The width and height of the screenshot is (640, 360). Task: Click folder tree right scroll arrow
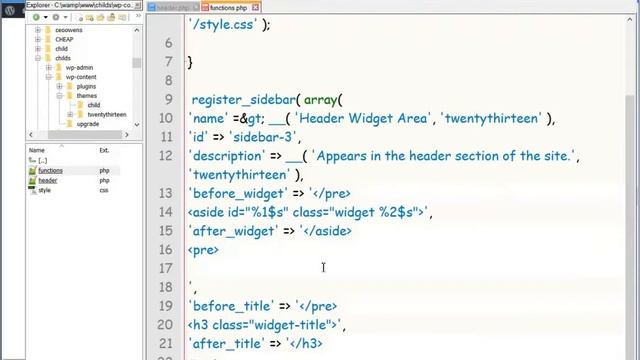click(x=127, y=135)
